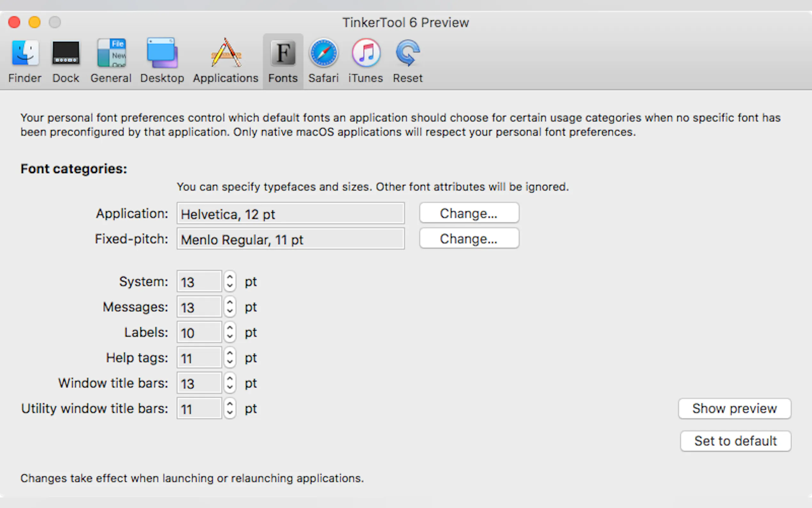The width and height of the screenshot is (812, 508).
Task: Click the Helvetica 12 pt font field
Action: click(x=290, y=214)
